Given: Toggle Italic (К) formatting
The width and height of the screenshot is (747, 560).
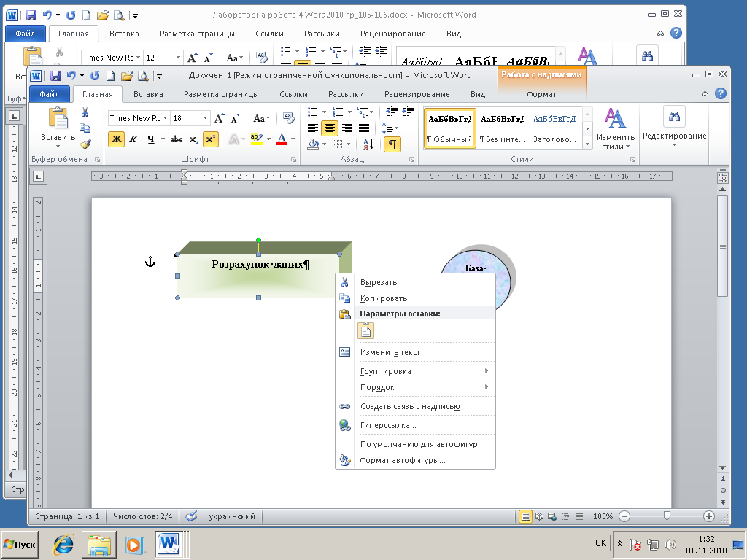Looking at the screenshot, I should click(x=133, y=139).
